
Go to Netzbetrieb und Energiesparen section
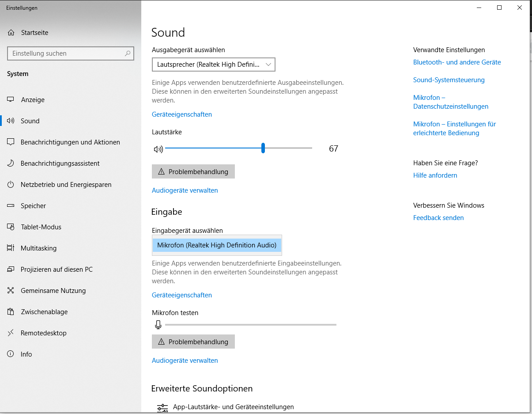[x=66, y=185]
